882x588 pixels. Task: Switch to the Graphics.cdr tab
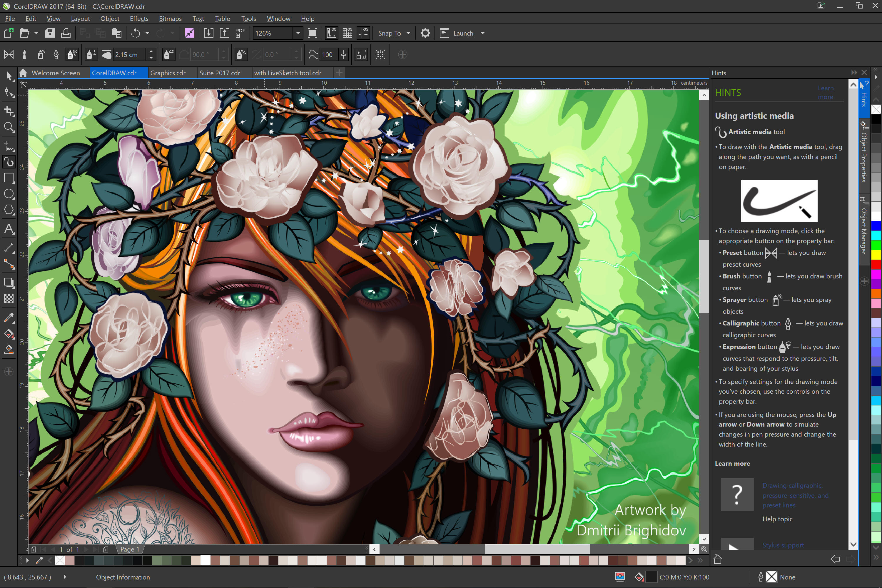pyautogui.click(x=167, y=73)
